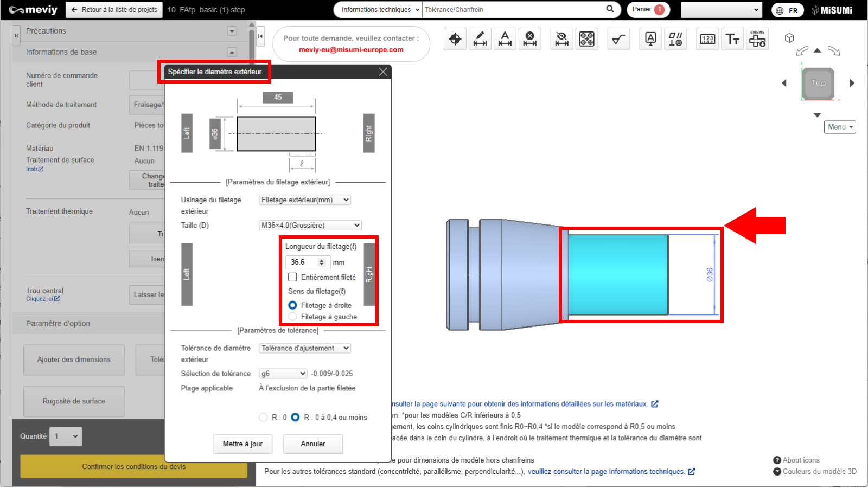Image resolution: width=868 pixels, height=488 pixels.
Task: Click the thread length value field
Action: pos(303,262)
